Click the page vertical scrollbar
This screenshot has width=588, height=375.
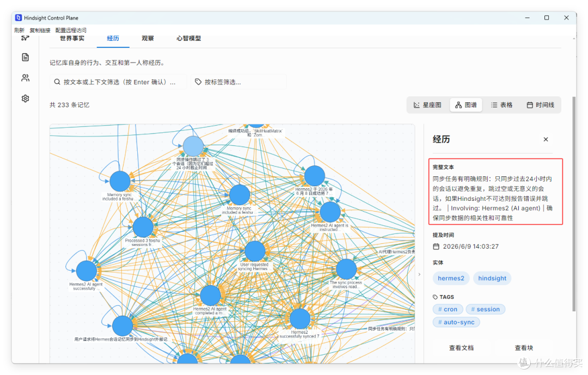coord(574,204)
